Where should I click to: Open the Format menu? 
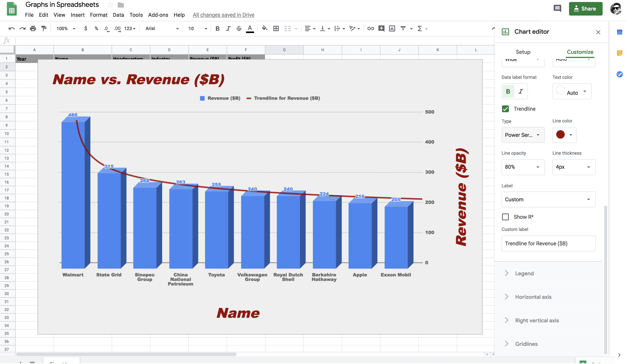click(x=98, y=15)
